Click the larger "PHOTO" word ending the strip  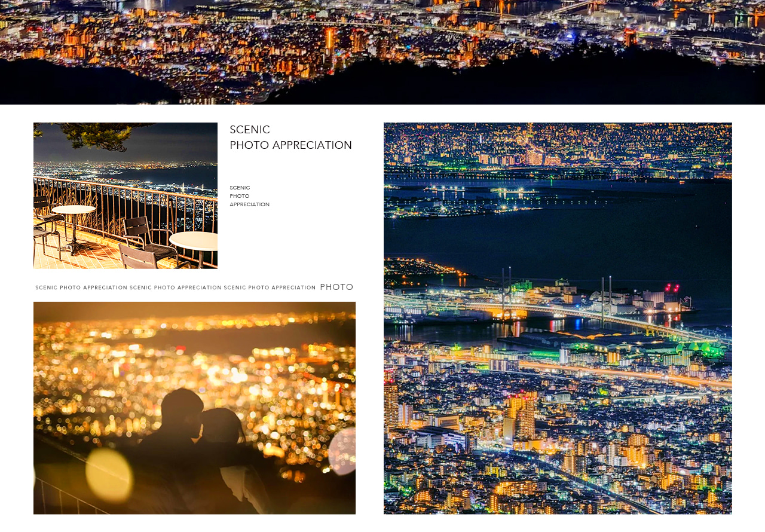[x=336, y=288]
